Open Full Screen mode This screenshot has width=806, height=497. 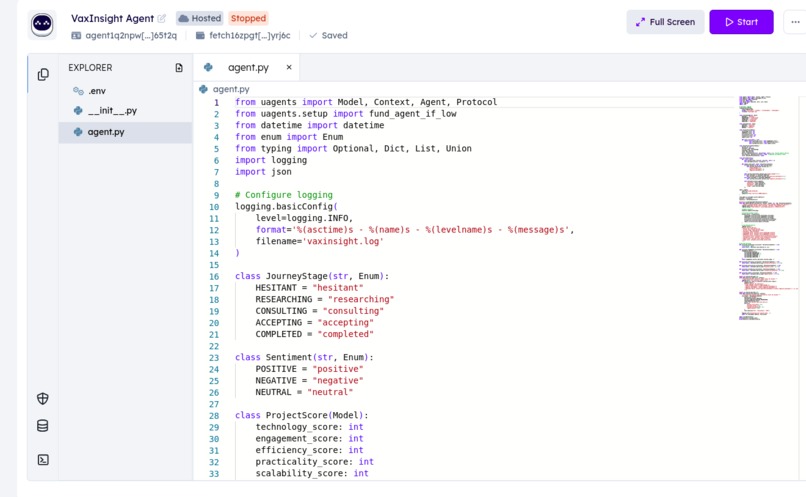coord(665,22)
